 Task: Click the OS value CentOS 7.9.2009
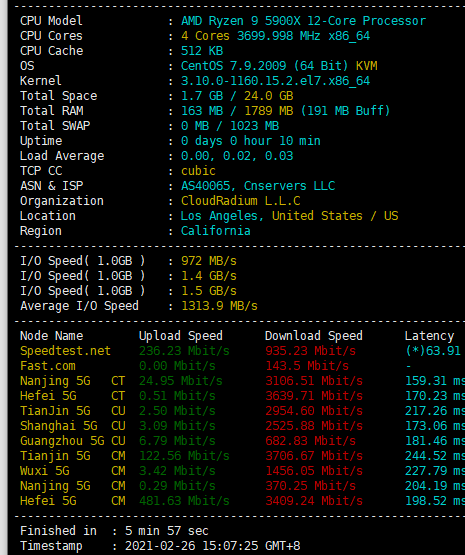click(234, 66)
